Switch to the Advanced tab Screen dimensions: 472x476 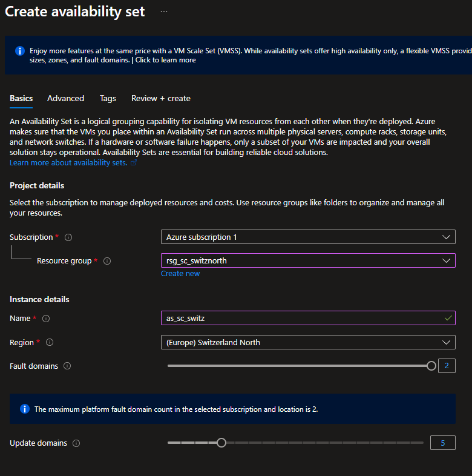[65, 98]
